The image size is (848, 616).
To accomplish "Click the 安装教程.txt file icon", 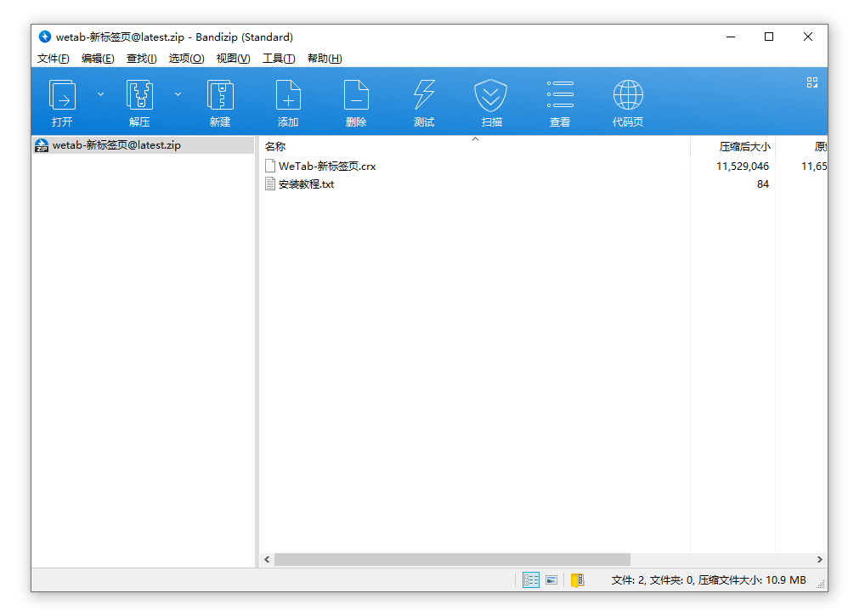I will [270, 184].
